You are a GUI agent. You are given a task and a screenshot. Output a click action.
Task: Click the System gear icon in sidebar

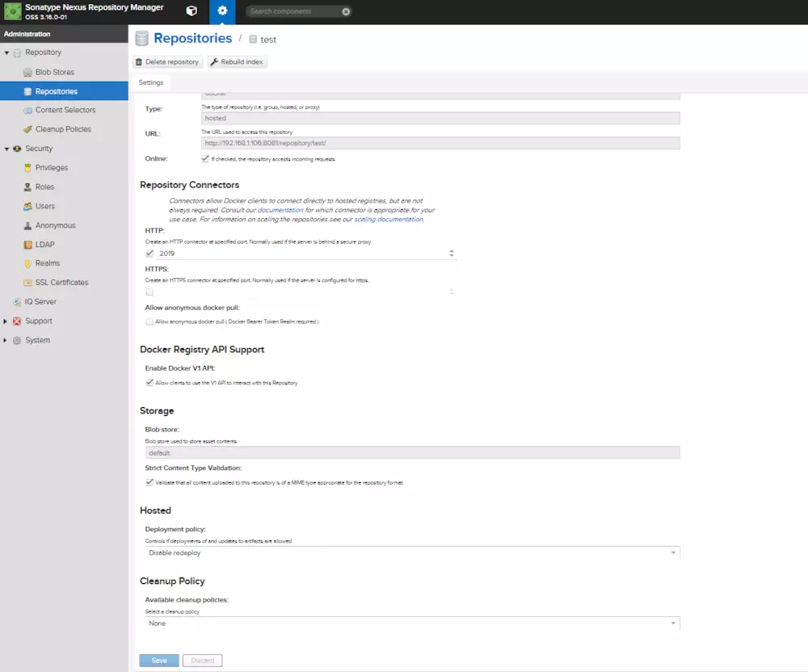pyautogui.click(x=17, y=340)
